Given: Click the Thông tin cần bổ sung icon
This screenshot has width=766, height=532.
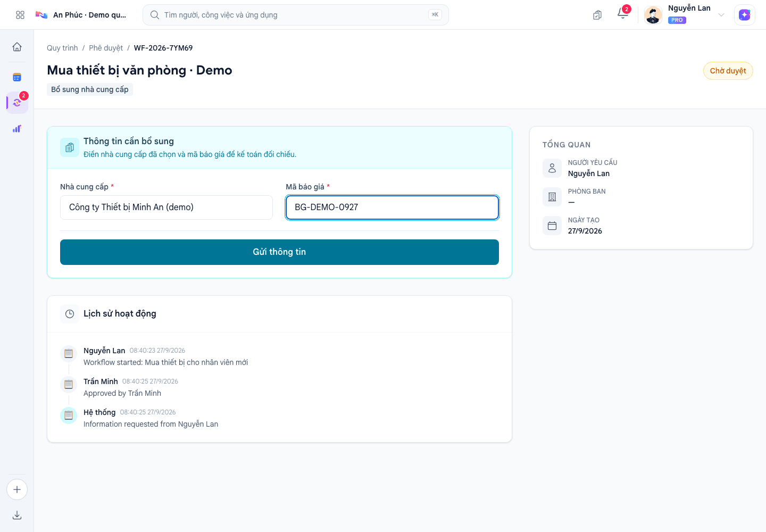Looking at the screenshot, I should [x=70, y=148].
